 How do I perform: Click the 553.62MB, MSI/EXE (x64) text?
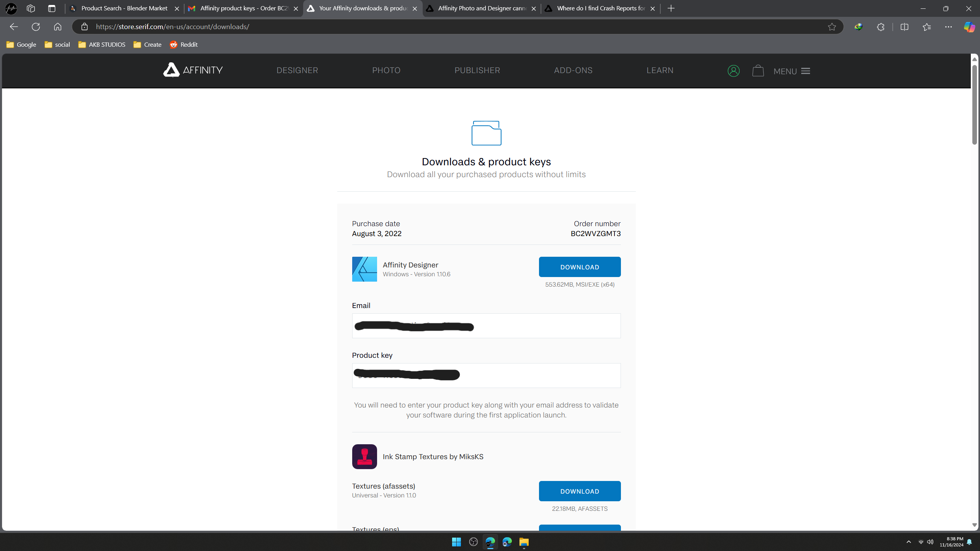pyautogui.click(x=580, y=284)
